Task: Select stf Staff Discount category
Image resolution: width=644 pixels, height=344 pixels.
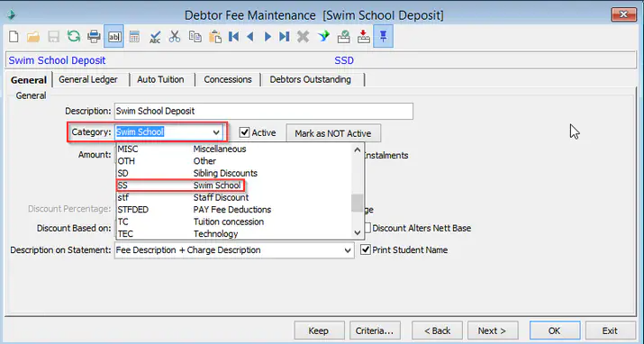Action: [x=234, y=197]
